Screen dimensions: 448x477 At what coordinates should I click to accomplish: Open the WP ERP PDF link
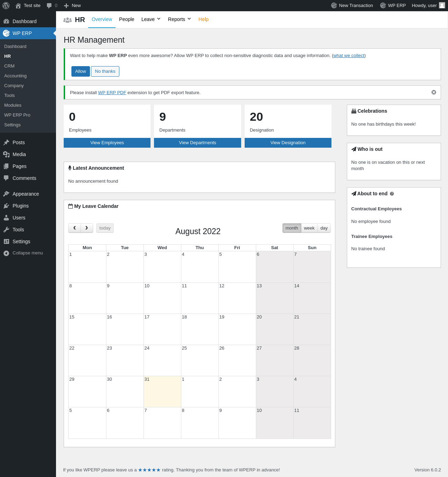click(112, 93)
